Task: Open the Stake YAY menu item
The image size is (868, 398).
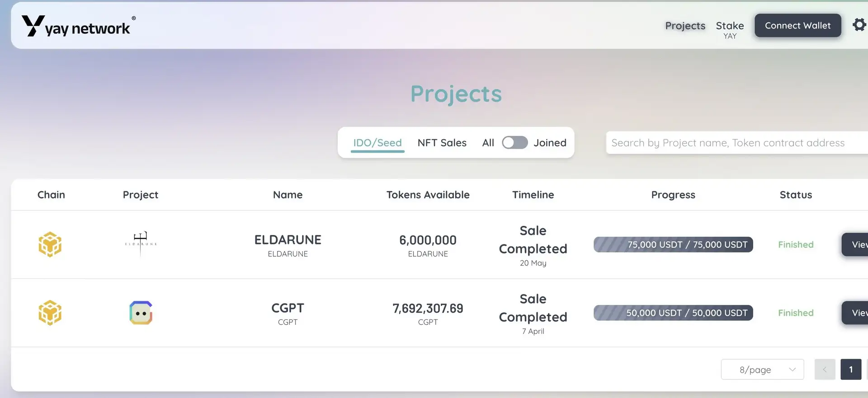Action: click(x=730, y=29)
